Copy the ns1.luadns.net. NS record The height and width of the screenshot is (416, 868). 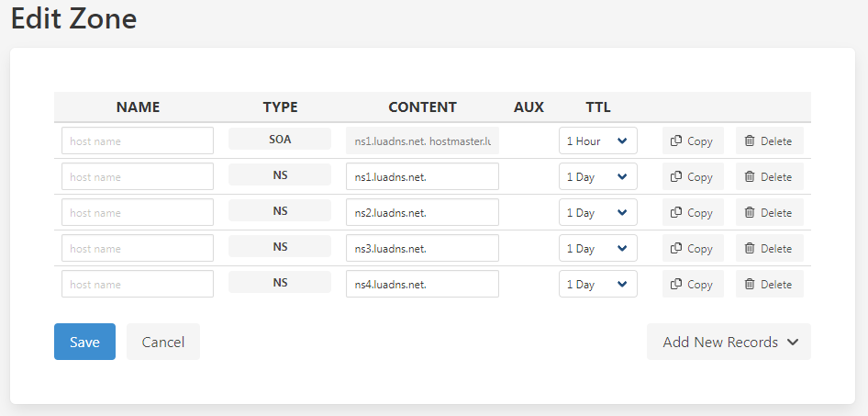click(x=693, y=176)
